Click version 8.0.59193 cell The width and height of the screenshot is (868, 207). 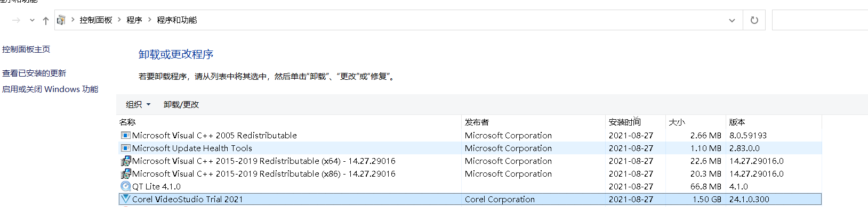coord(748,136)
